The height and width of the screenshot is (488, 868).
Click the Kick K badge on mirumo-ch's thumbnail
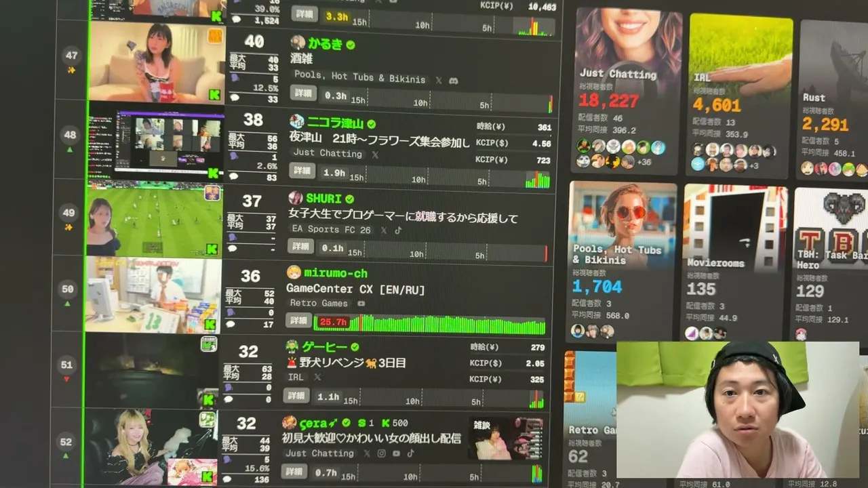coord(211,325)
